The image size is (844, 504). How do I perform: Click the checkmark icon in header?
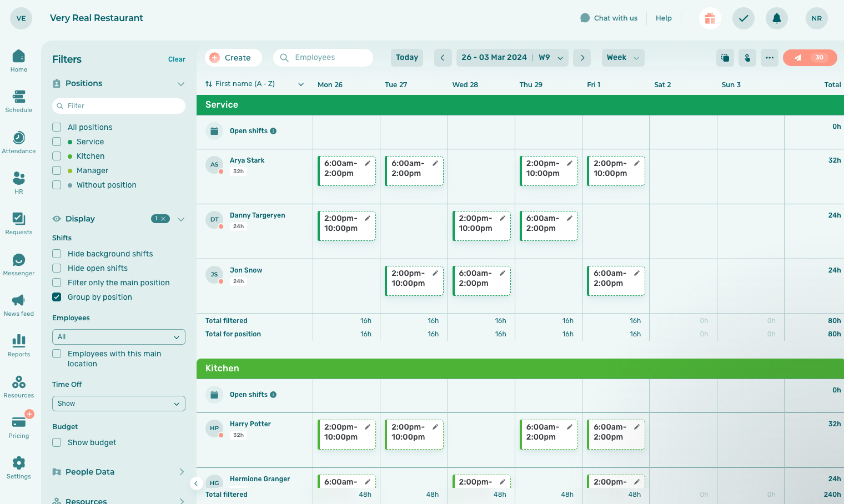(743, 18)
